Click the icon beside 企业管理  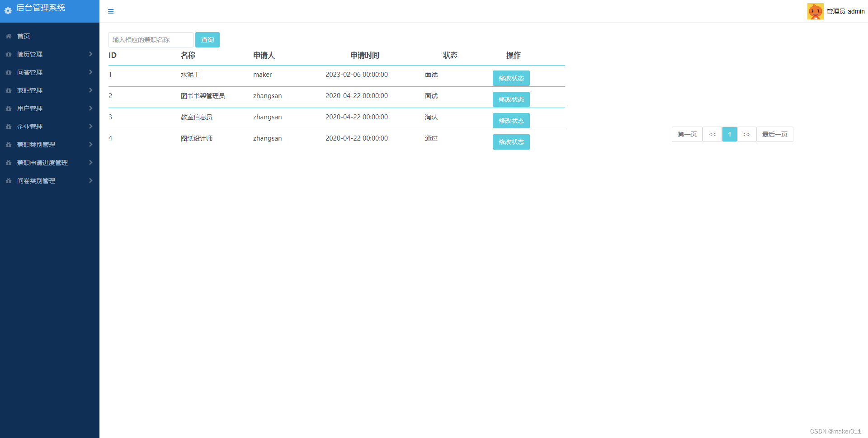[x=8, y=127]
